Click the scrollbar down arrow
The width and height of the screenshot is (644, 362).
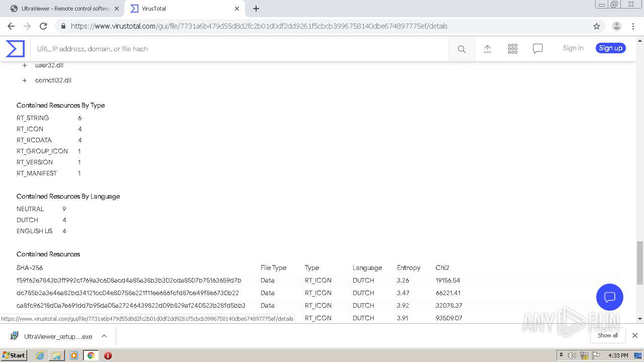(x=640, y=318)
